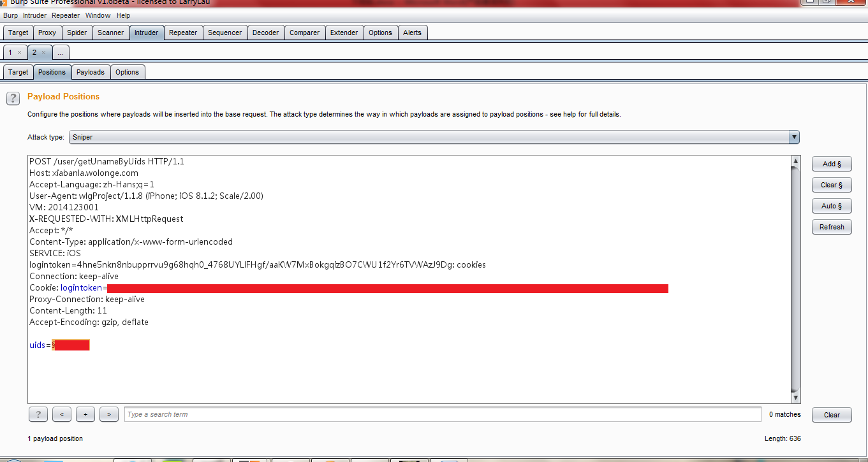Click the Attack type dropdown arrow
This screenshot has height=462, width=868.
[x=794, y=137]
